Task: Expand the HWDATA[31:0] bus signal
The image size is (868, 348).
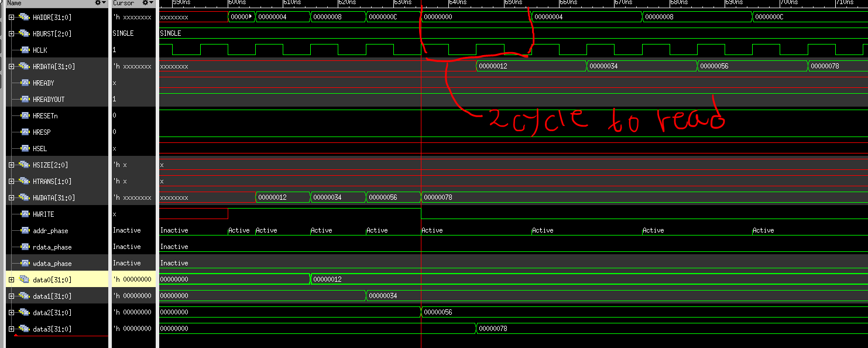Action: click(12, 197)
